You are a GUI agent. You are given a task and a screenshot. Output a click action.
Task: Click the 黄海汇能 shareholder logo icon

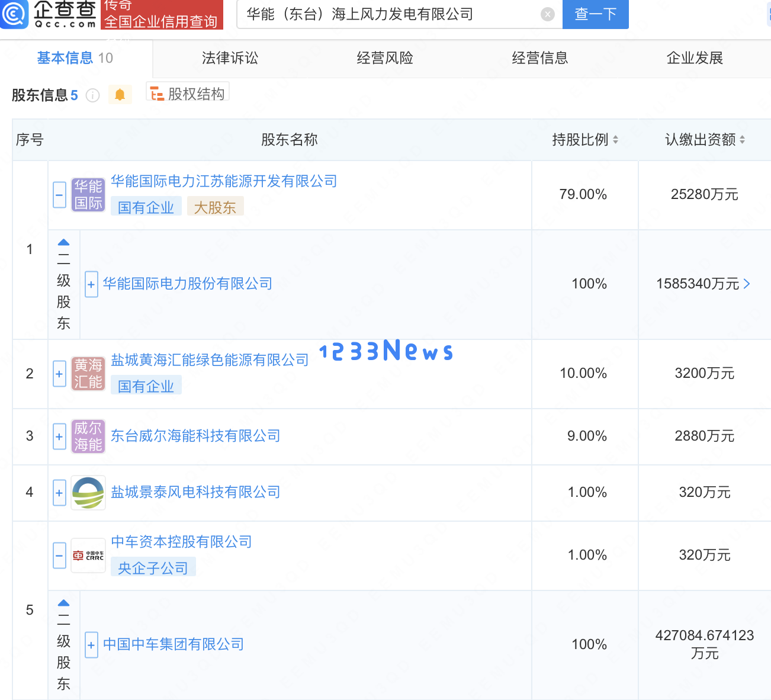coord(88,374)
